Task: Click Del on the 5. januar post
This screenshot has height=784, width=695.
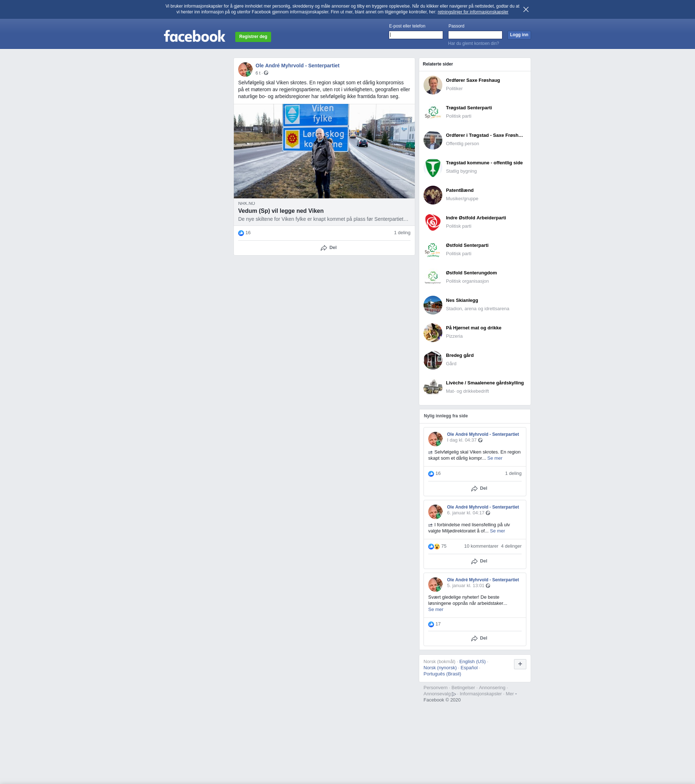Action: [x=479, y=638]
